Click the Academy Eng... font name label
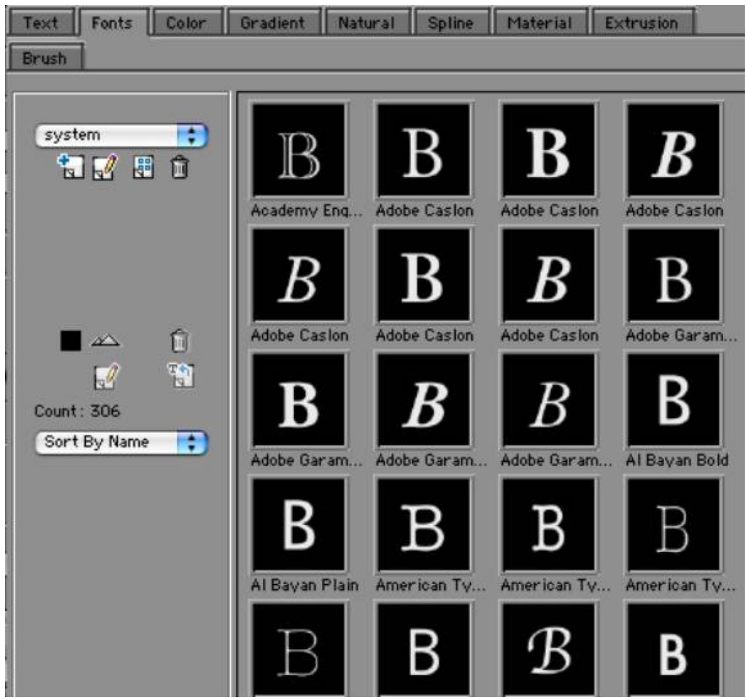The height and width of the screenshot is (700, 746). tap(307, 211)
